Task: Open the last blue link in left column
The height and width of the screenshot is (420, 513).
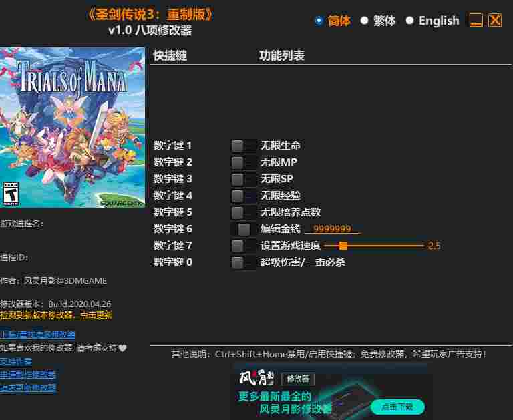Action: 28,388
